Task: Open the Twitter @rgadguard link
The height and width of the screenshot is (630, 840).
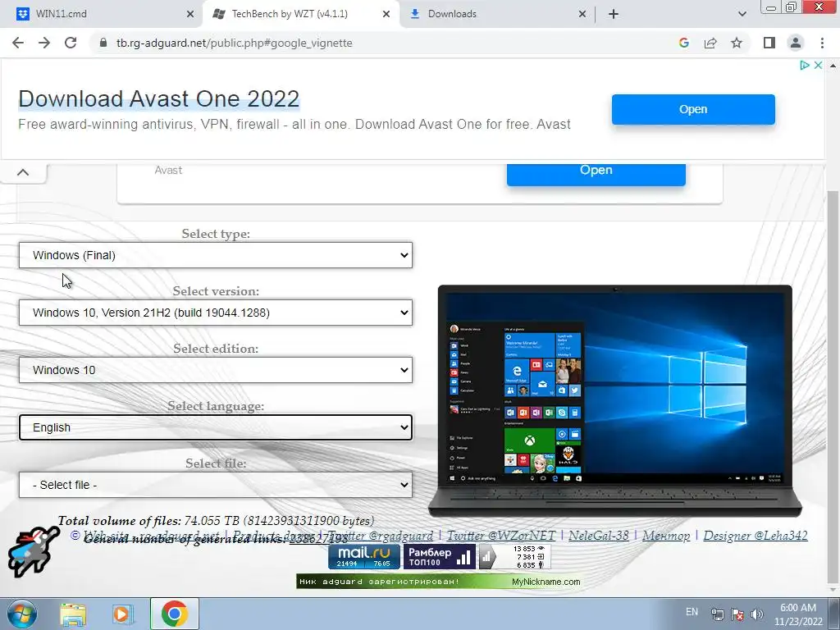Action: pos(380,535)
